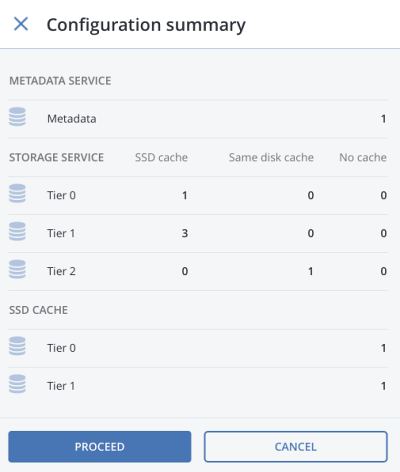400x472 pixels.
Task: Click SSD Cache Tier 1 disk icon
Action: (x=17, y=384)
